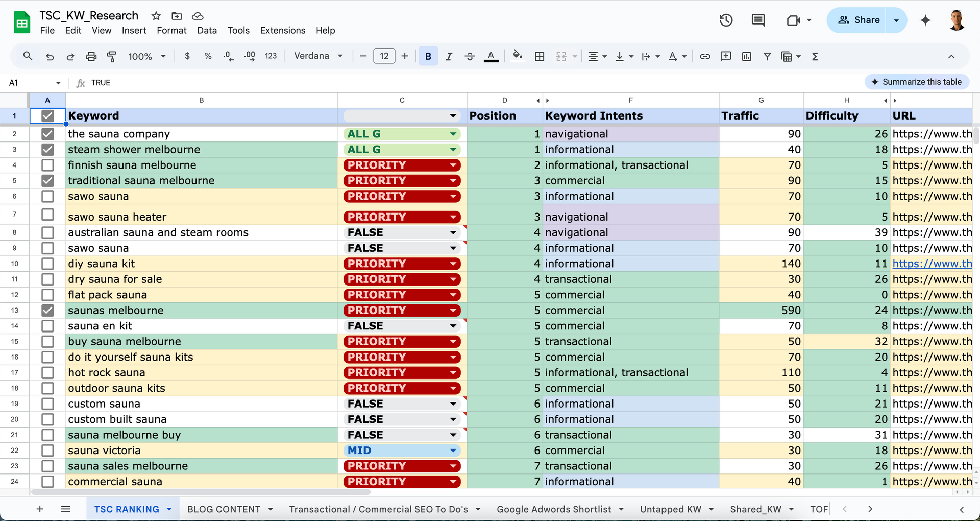Click the insert chart icon
Screen dimensions: 980x521
point(746,56)
